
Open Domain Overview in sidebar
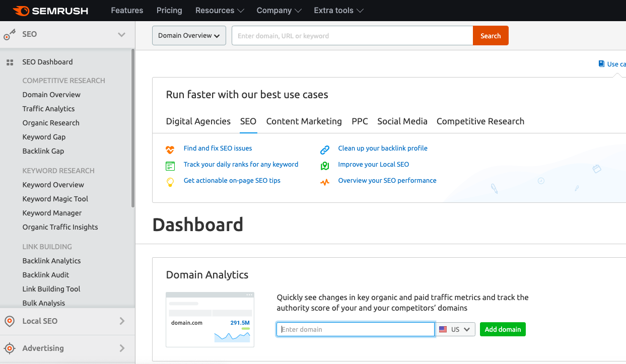coord(51,95)
